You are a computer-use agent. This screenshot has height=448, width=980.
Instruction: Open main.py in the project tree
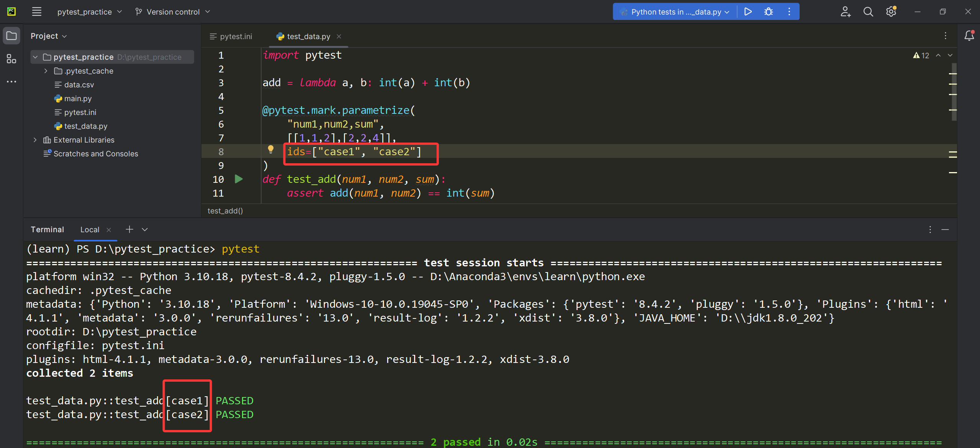click(78, 98)
